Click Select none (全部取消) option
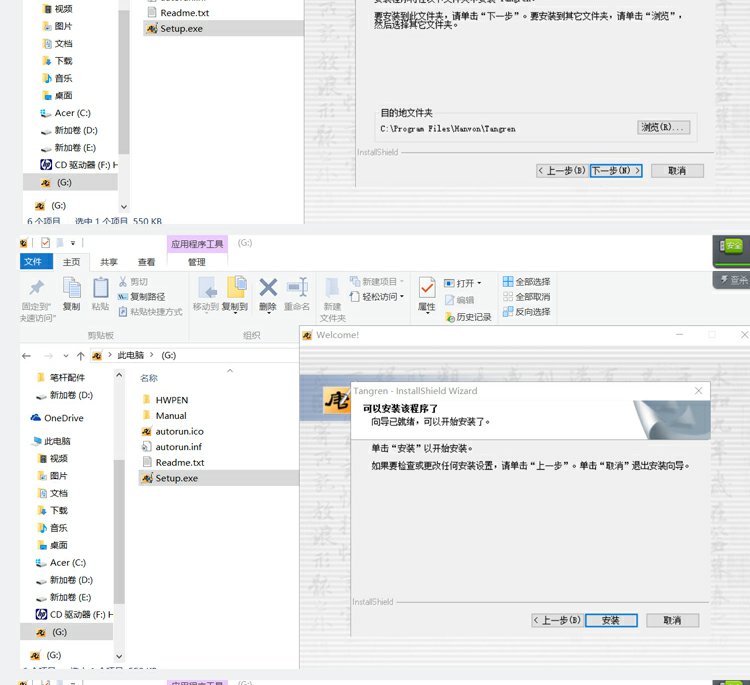 pyautogui.click(x=526, y=297)
